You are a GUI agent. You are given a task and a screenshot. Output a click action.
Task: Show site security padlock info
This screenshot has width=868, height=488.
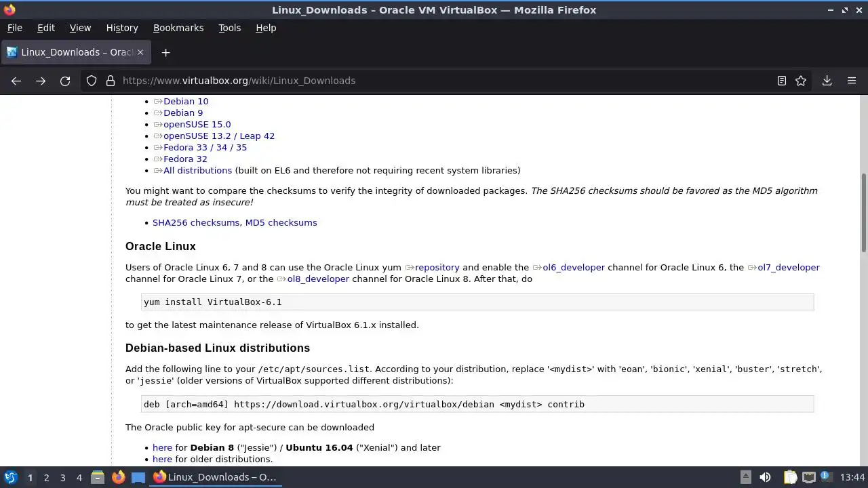(111, 81)
